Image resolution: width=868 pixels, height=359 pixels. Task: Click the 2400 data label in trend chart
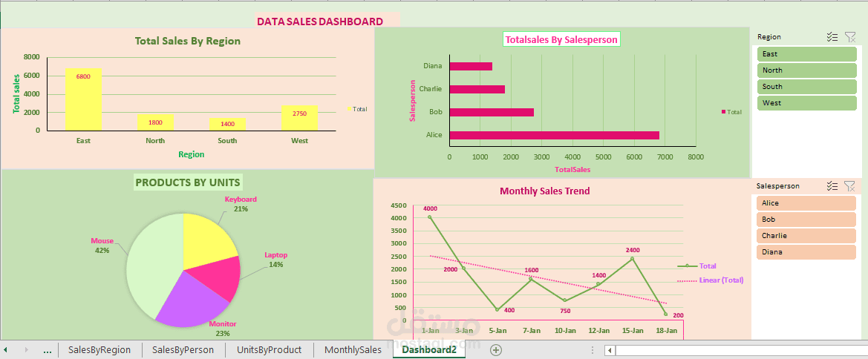[633, 250]
